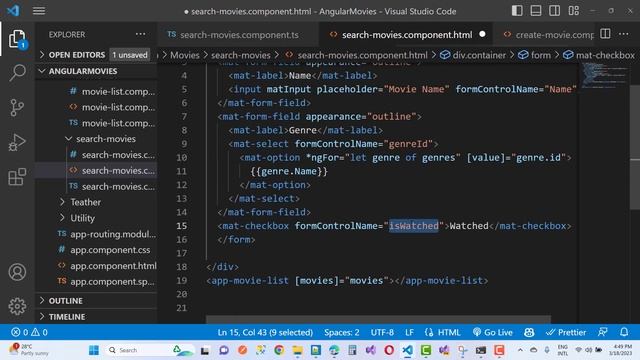Screen dimensions: 640x360
Task: Change file encoding UTF-8
Action: point(382,332)
